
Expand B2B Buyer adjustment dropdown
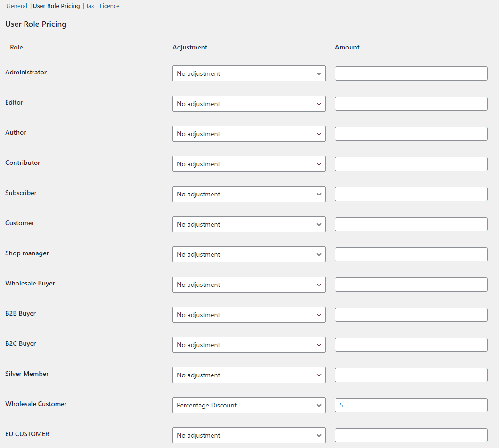pos(249,315)
